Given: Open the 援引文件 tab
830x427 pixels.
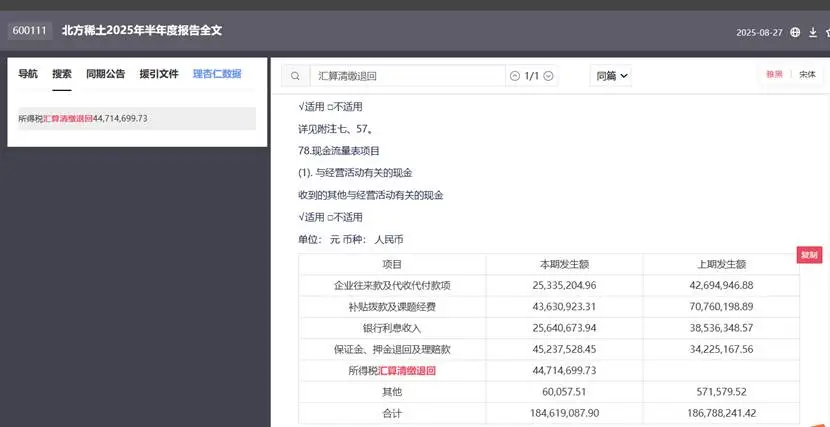Looking at the screenshot, I should tap(159, 74).
